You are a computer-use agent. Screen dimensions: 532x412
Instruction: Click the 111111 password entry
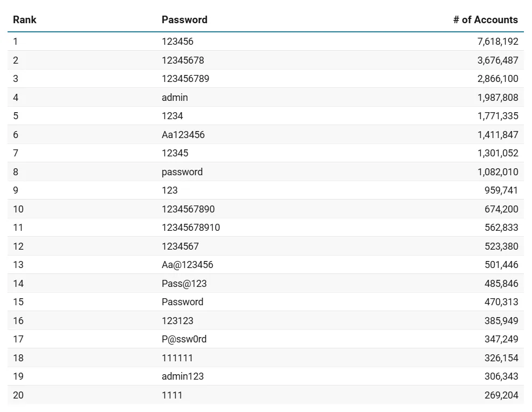(177, 358)
